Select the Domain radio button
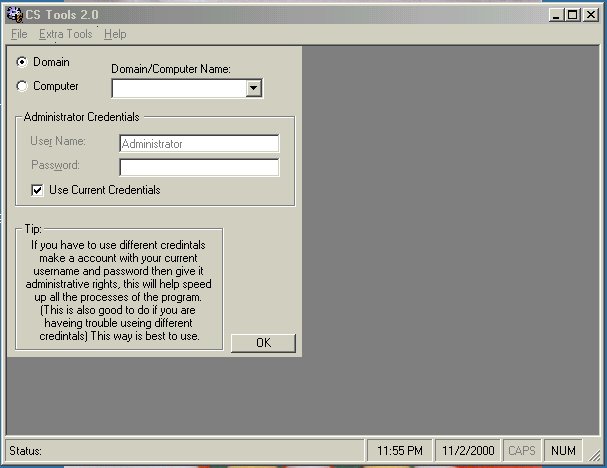 coord(23,62)
